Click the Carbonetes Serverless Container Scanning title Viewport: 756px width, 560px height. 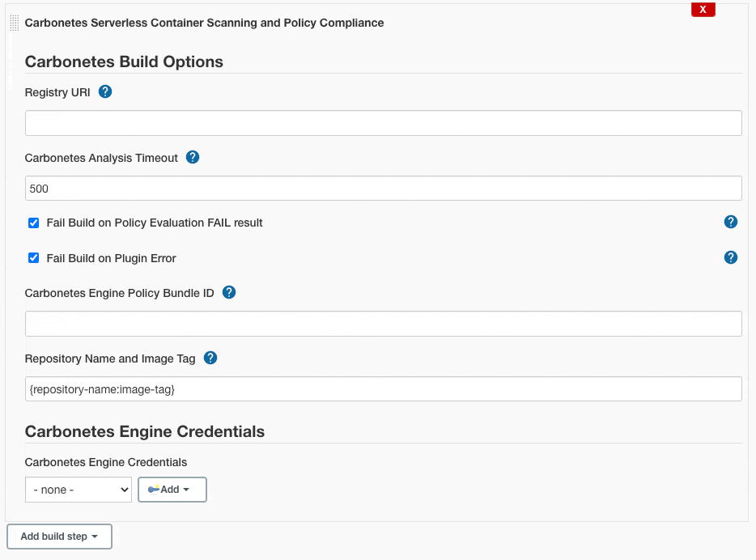coord(205,23)
